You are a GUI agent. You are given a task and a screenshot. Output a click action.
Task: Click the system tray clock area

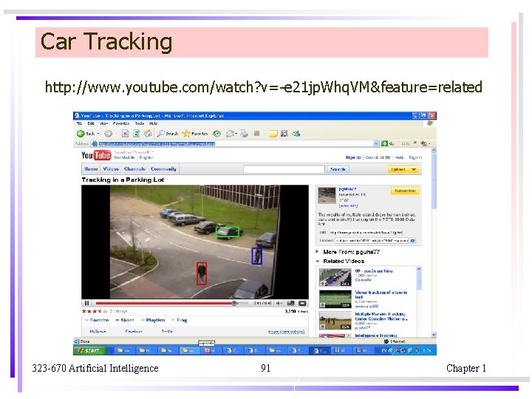(426, 350)
